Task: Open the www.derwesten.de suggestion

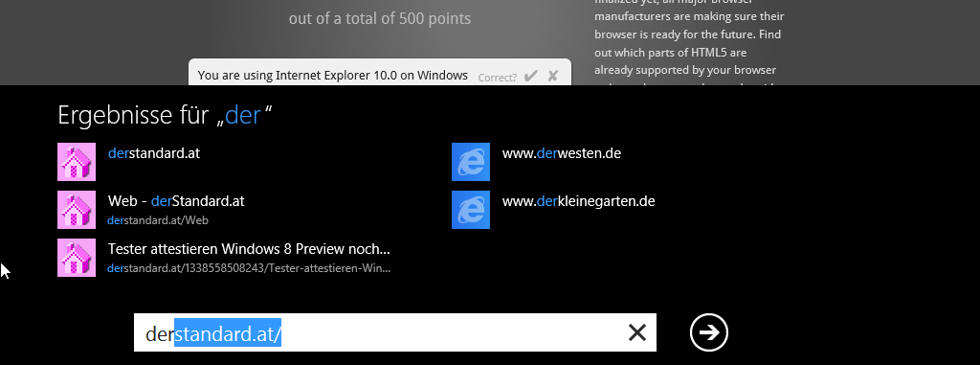Action: 561,152
